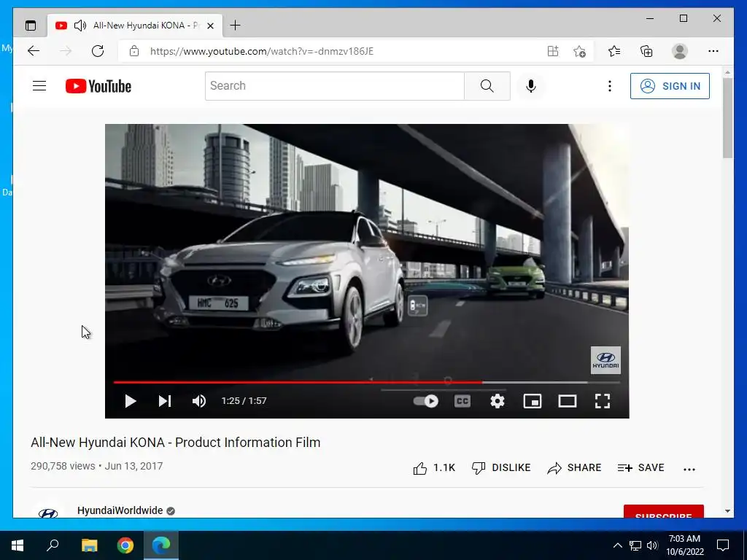The image size is (747, 560).
Task: Launch Google Chrome from taskbar
Action: 125,545
